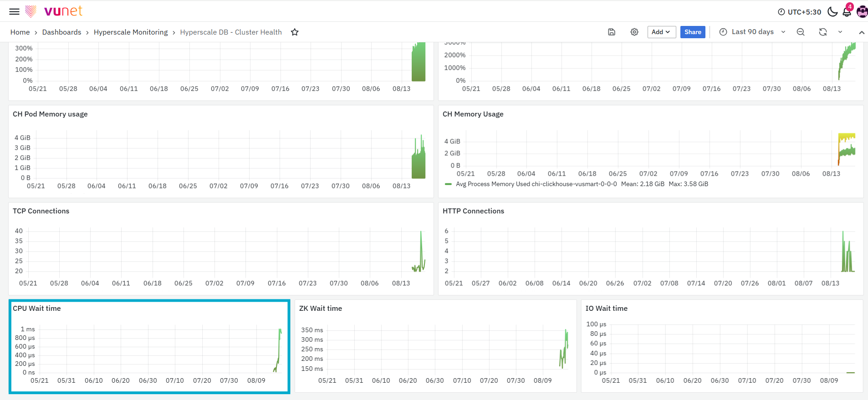Screen dimensions: 868x400
Task: Click the vunet logo
Action: point(54,11)
